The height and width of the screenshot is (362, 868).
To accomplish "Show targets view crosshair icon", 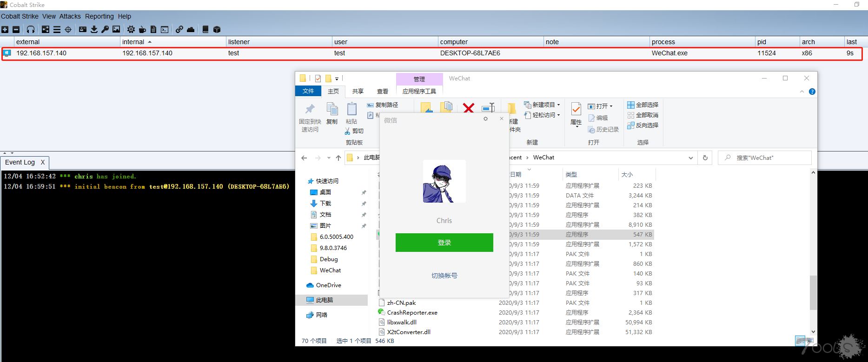I will click(x=68, y=29).
